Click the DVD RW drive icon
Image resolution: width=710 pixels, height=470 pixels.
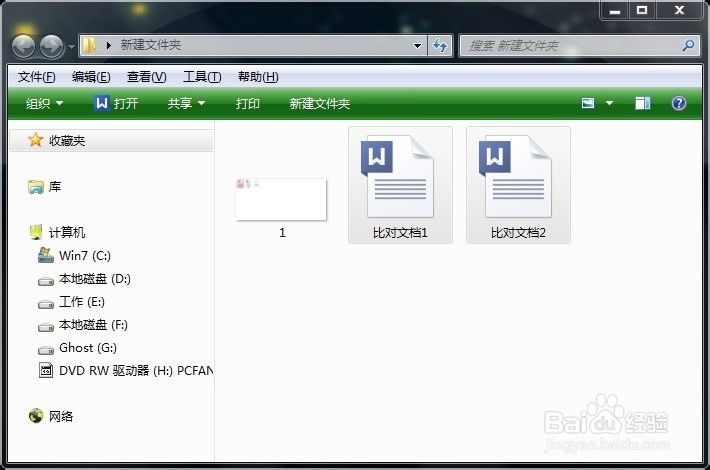coord(46,370)
